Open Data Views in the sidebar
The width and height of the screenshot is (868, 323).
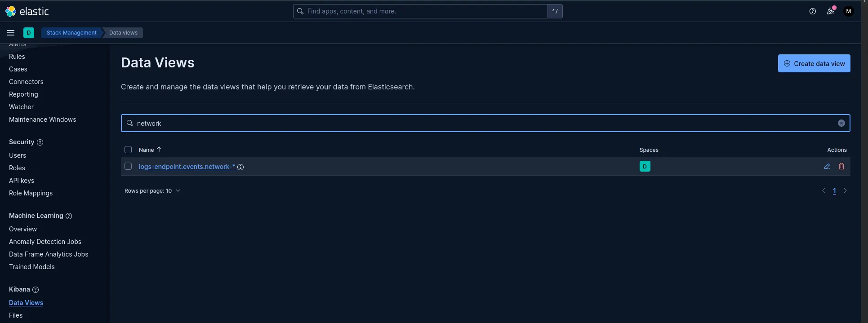click(x=26, y=303)
